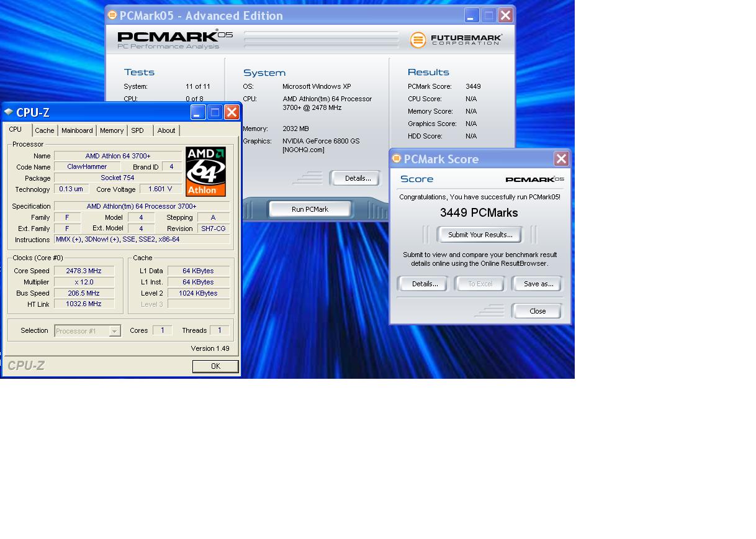Click the Revision value SH7-CG
The image size is (756, 539).
click(x=213, y=229)
